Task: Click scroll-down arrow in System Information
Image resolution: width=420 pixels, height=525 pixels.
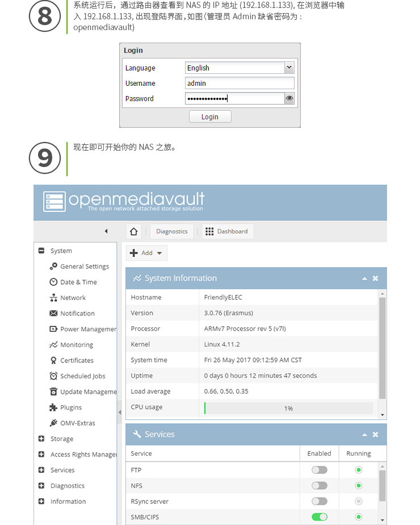Action: point(382,415)
